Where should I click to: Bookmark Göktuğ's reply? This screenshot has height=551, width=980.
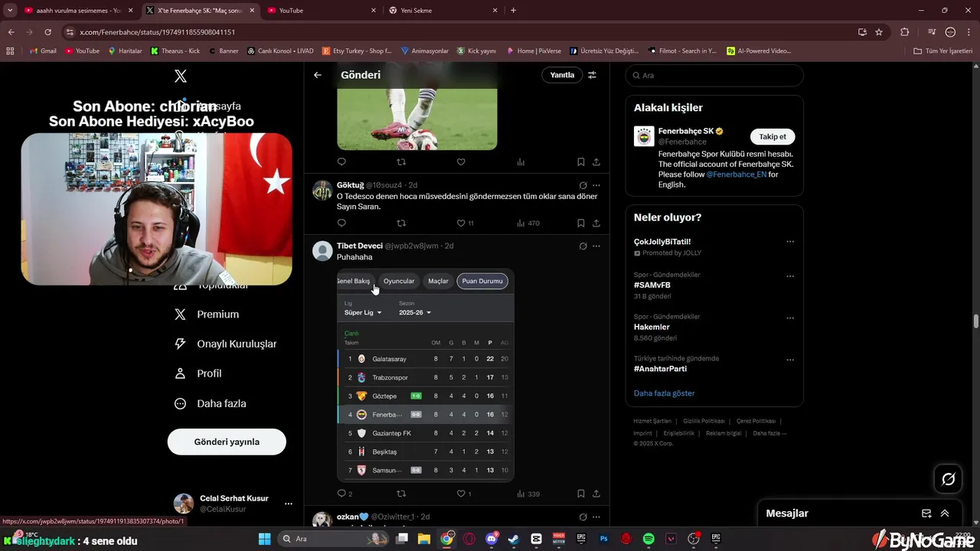(x=581, y=223)
